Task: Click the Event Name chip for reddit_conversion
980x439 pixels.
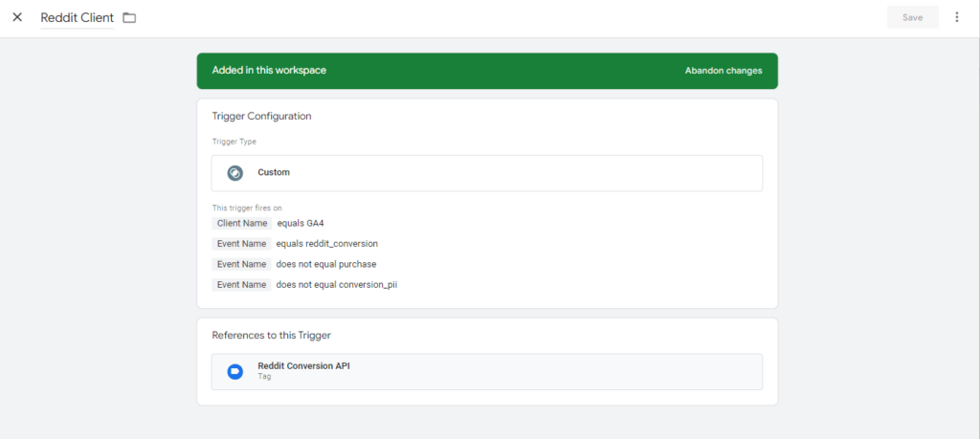Action: click(x=241, y=244)
